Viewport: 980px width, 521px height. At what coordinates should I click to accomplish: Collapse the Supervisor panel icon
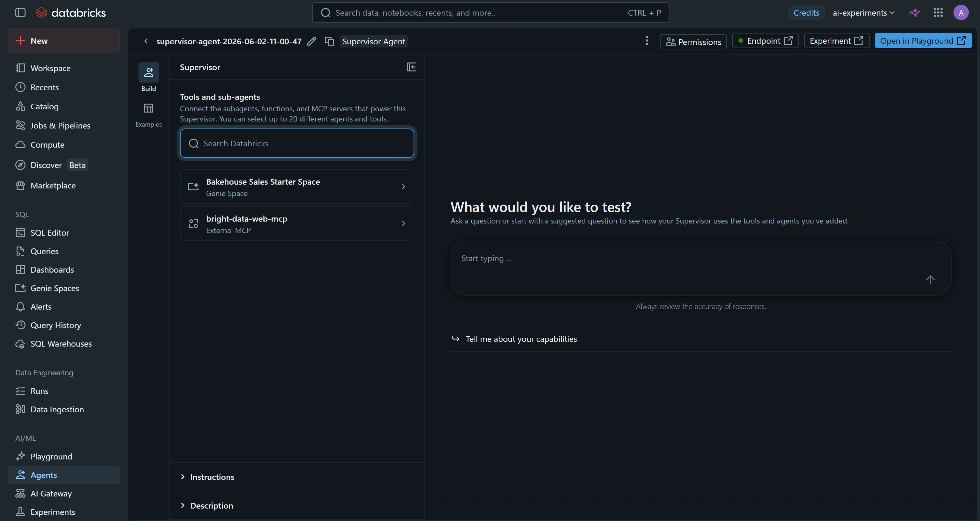411,67
